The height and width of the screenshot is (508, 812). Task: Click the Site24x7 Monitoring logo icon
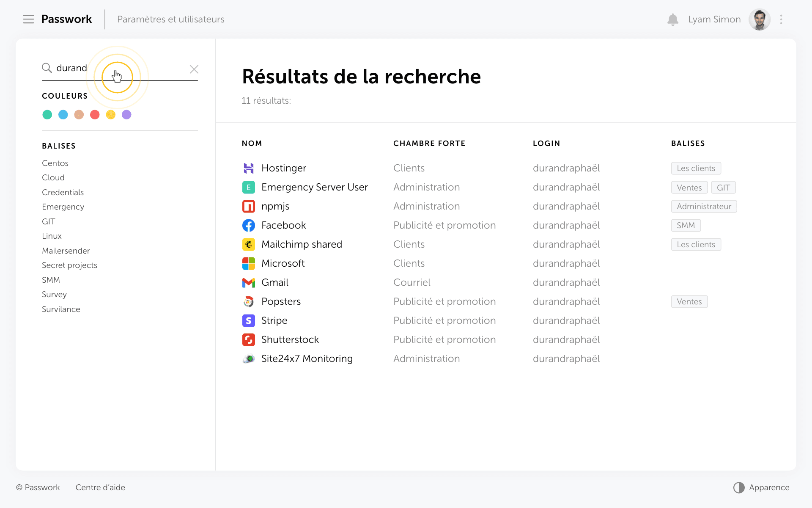[x=249, y=359]
